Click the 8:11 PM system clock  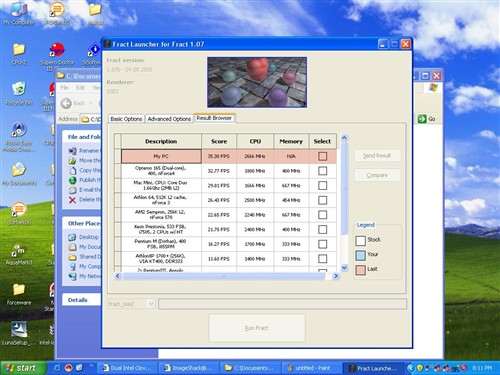pyautogui.click(x=482, y=368)
